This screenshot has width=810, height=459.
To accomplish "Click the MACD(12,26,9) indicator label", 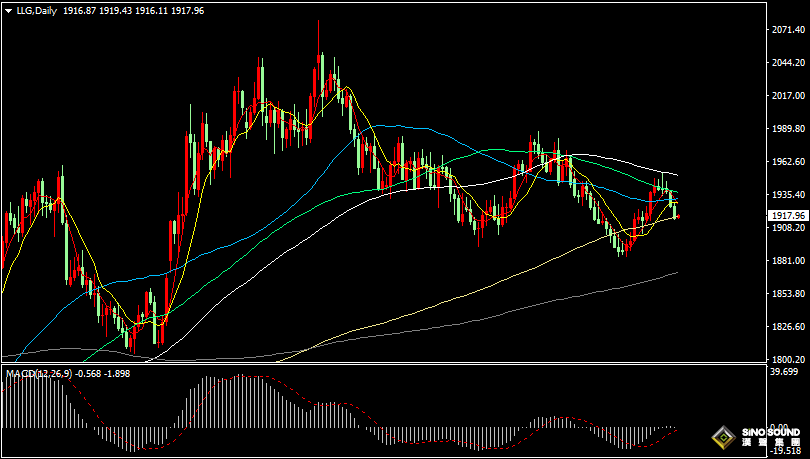I will 37,373.
